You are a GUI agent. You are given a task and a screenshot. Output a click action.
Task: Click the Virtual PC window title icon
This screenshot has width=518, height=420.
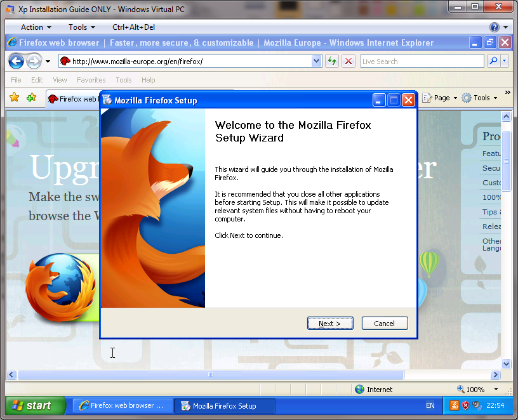[10, 10]
